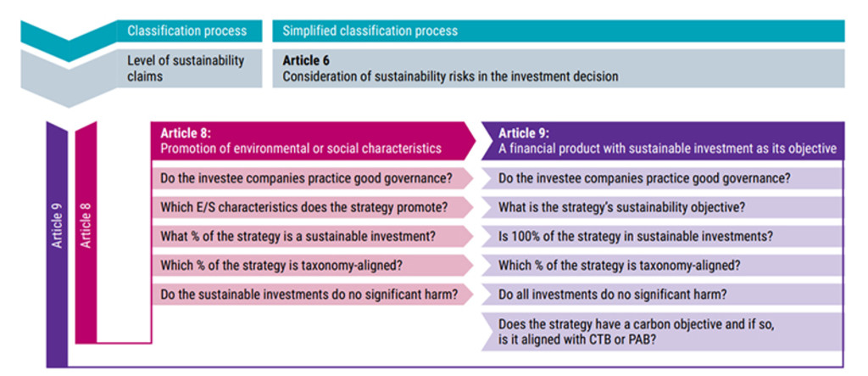The width and height of the screenshot is (868, 376).
Task: Click the vertical pink Article 8 bar
Action: click(x=86, y=233)
